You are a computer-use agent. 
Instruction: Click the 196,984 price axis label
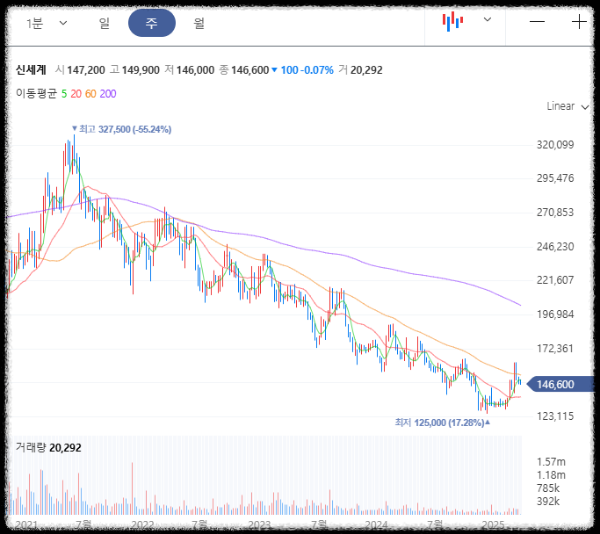tap(555, 314)
